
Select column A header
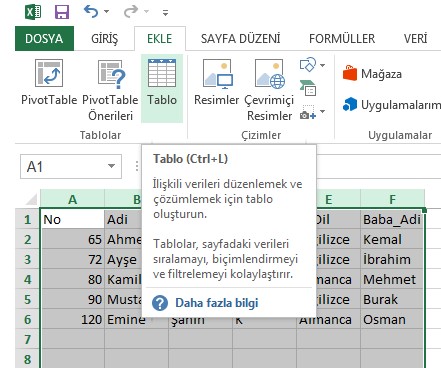(x=72, y=199)
